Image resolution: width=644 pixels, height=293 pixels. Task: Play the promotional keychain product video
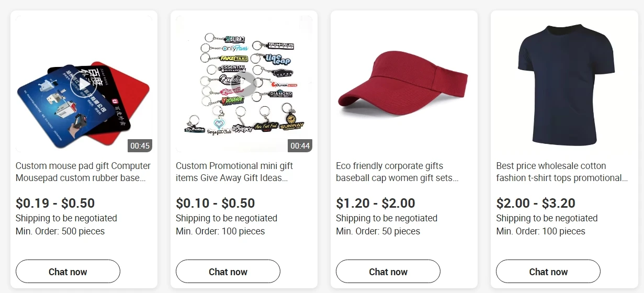244,84
